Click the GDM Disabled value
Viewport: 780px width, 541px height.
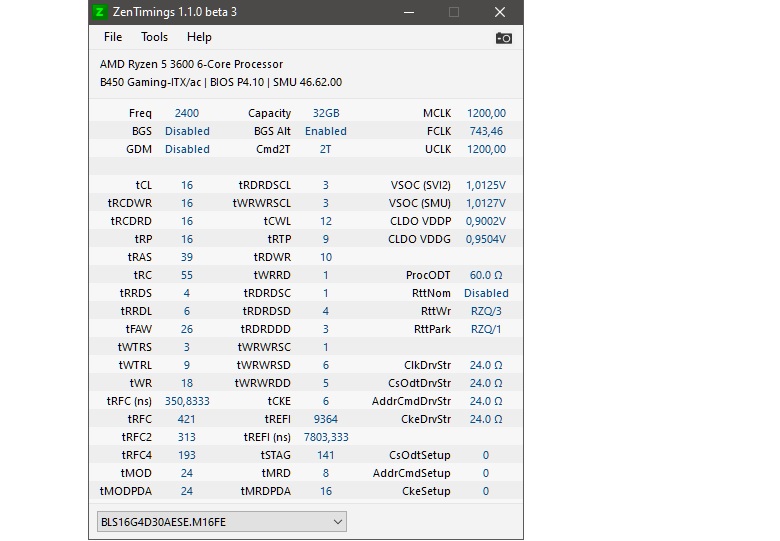tap(187, 149)
